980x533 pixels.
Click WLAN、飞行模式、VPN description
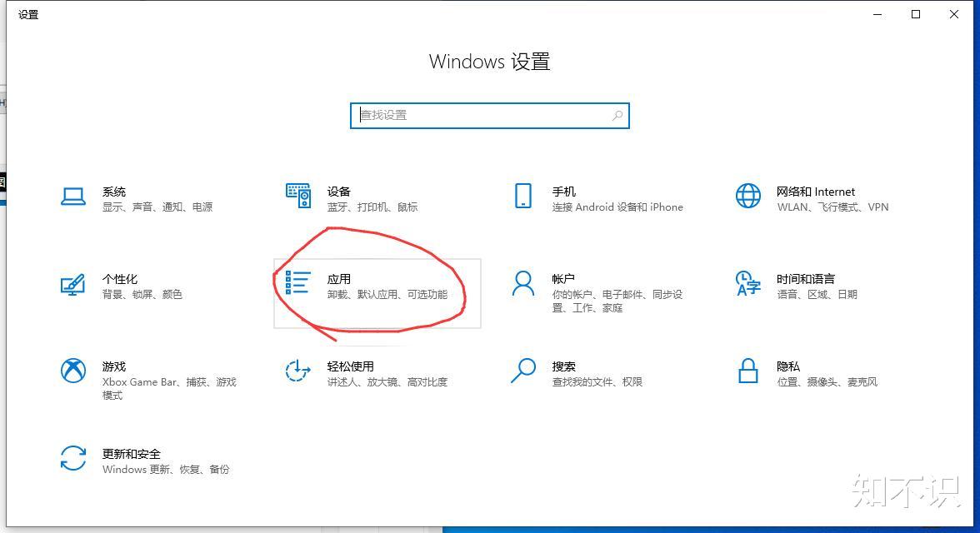click(832, 207)
